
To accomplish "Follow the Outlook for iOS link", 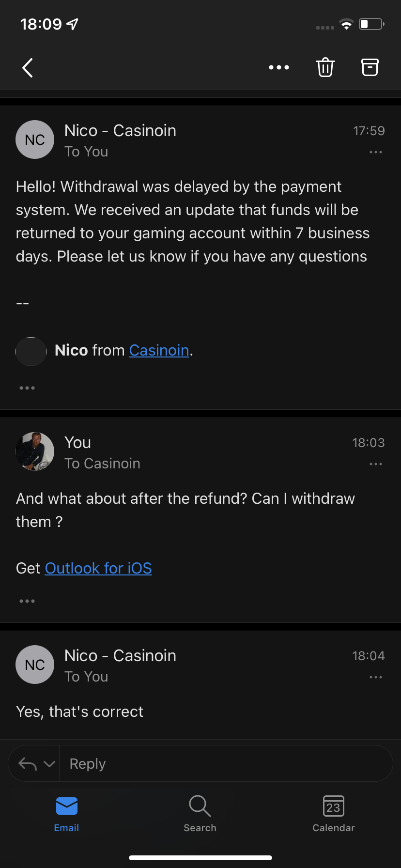I will [x=98, y=568].
